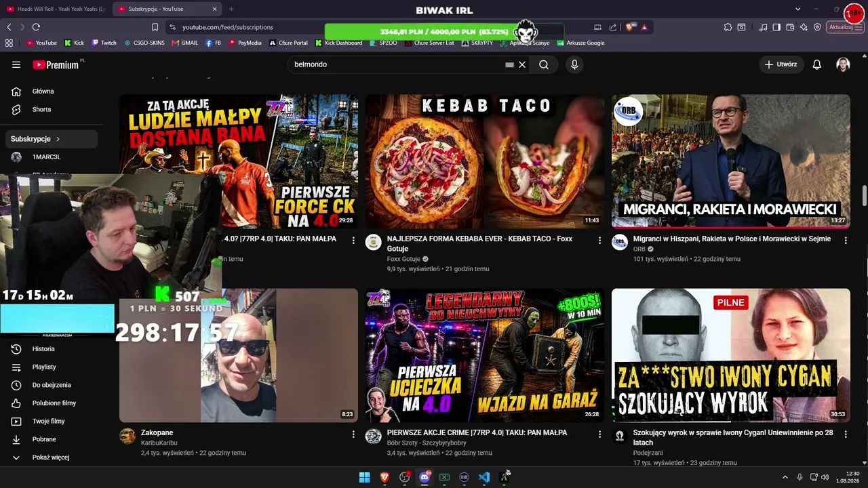The width and height of the screenshot is (868, 488).
Task: Close the Subskrypcje - YouTube tab
Action: click(x=215, y=9)
